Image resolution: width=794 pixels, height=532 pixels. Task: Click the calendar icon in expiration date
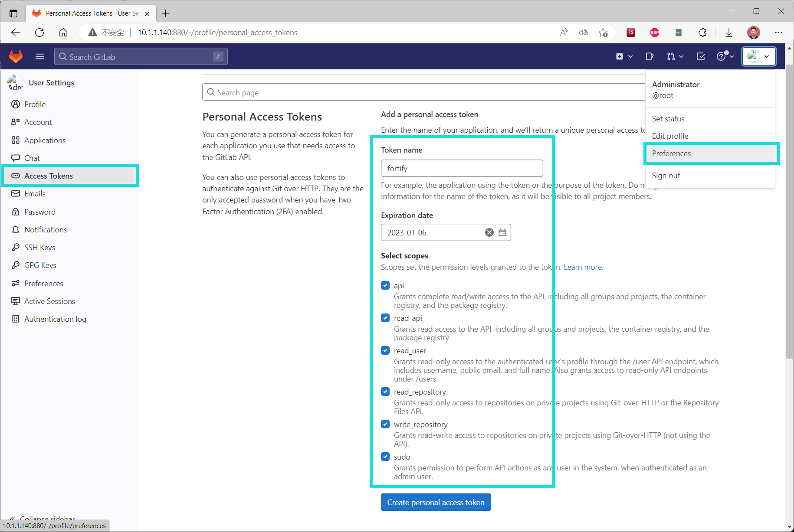[502, 232]
